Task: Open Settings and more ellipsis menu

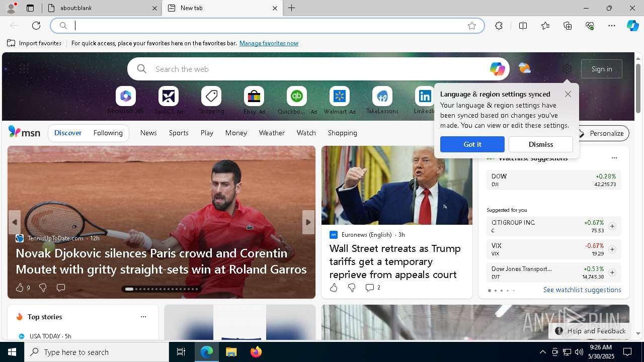Action: click(x=612, y=26)
